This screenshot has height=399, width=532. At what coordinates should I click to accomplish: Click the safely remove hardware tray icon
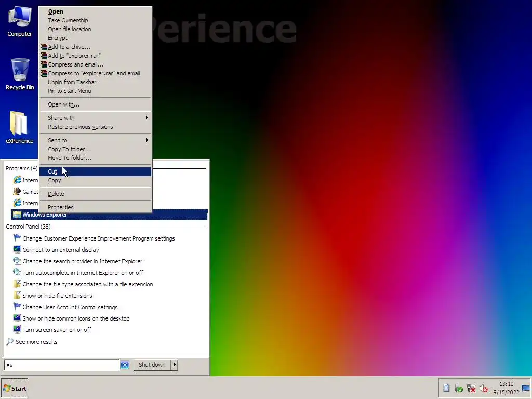point(458,388)
